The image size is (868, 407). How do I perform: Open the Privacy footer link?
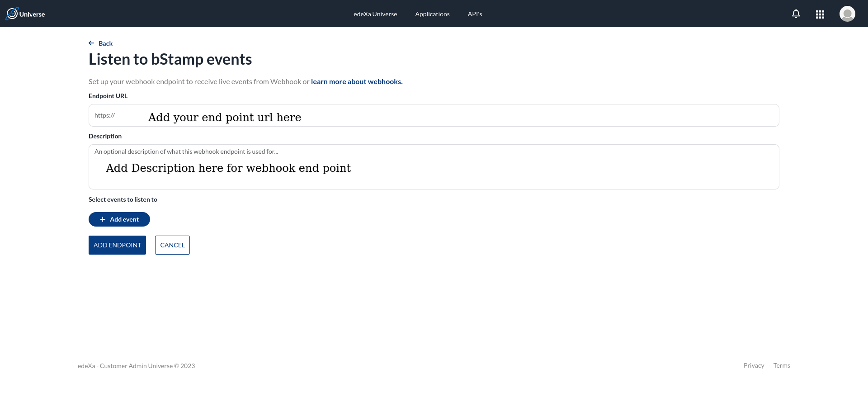[x=754, y=365]
